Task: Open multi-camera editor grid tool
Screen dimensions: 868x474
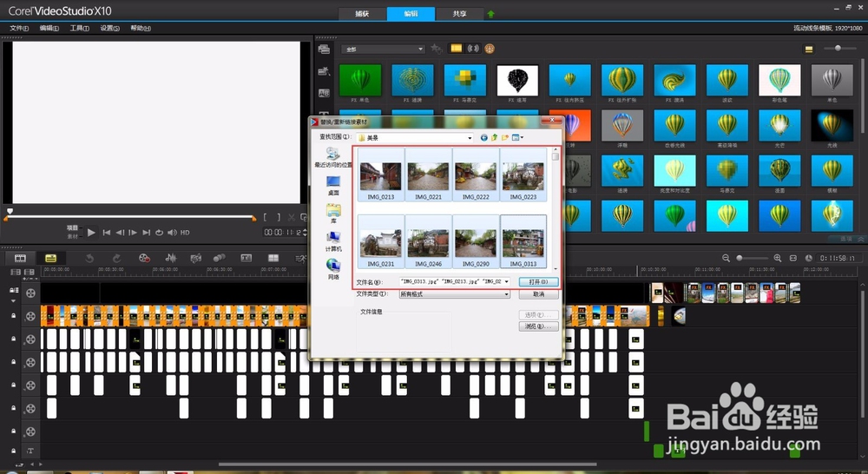Action: coord(273,258)
